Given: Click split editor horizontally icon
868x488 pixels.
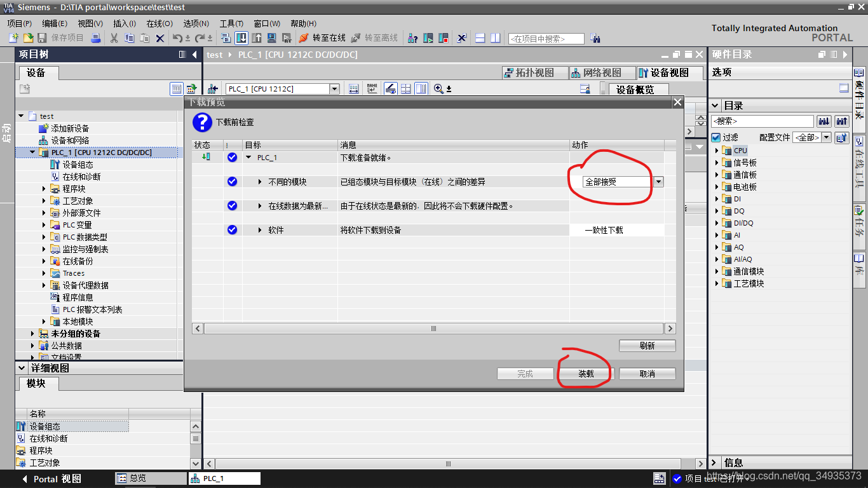Looking at the screenshot, I should coord(480,38).
